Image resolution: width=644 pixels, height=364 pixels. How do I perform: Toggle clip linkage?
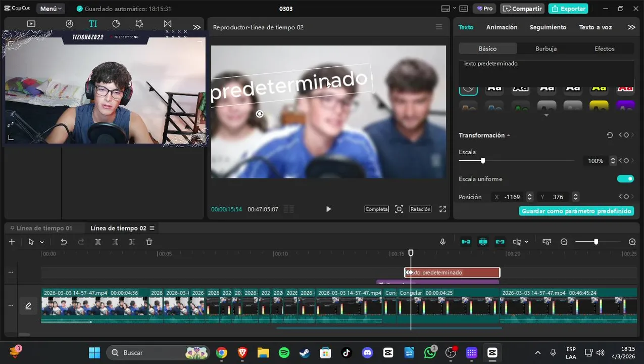(500, 242)
